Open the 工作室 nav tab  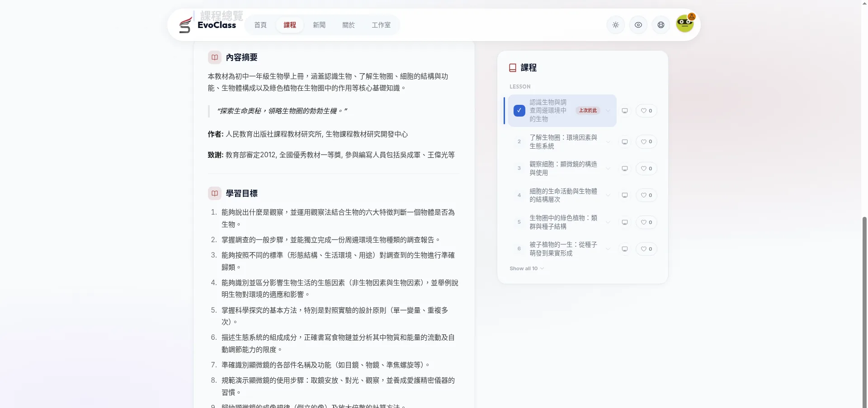[x=381, y=25]
